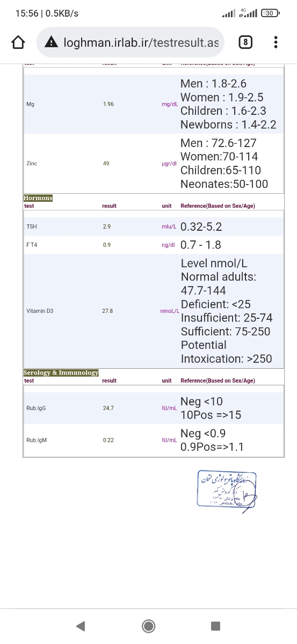Tap the Android recent apps square
Screen dimensions: 297x644
tap(215, 626)
